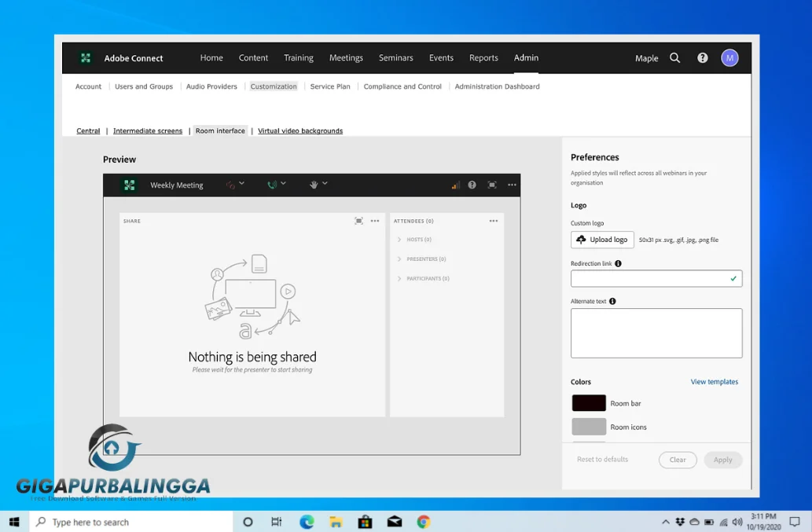Click the Alternate text info icon

(612, 301)
